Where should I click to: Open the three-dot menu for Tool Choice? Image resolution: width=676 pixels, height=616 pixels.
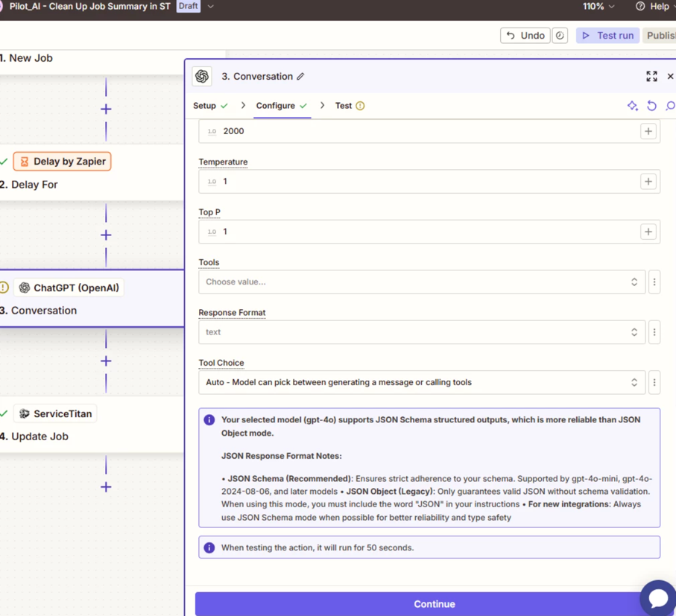tap(654, 382)
